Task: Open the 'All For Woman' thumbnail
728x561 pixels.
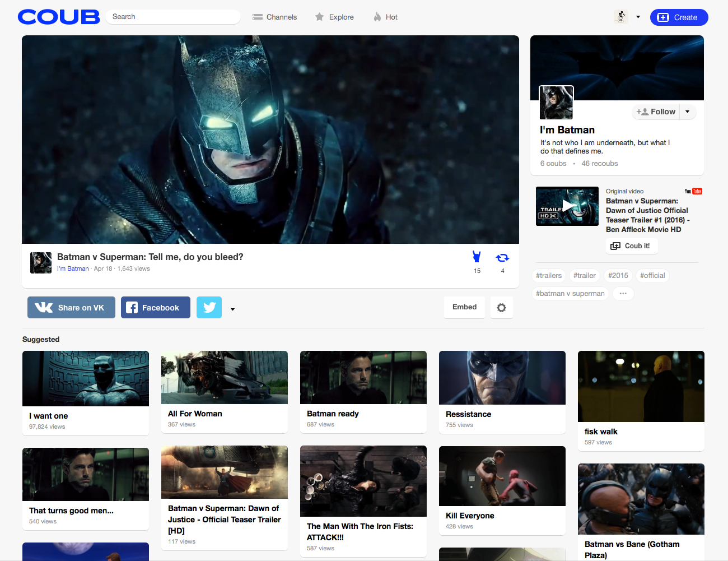Action: 225,377
